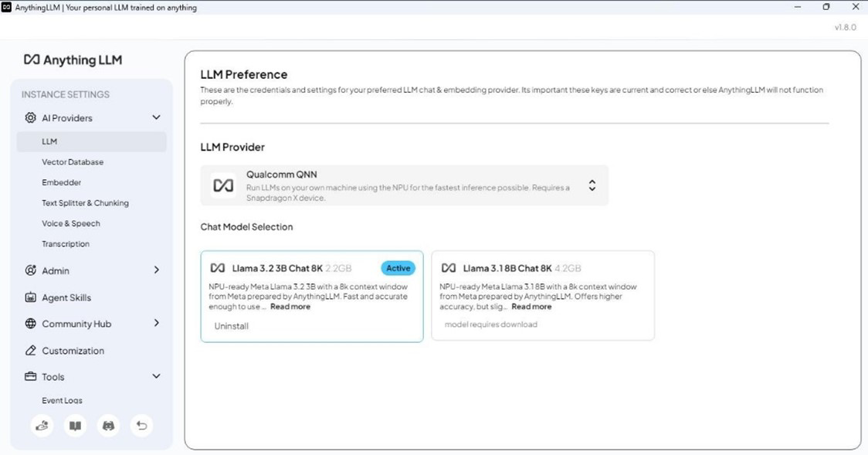The height and width of the screenshot is (455, 868).
Task: Click the AI Providers gear icon
Action: tap(30, 117)
